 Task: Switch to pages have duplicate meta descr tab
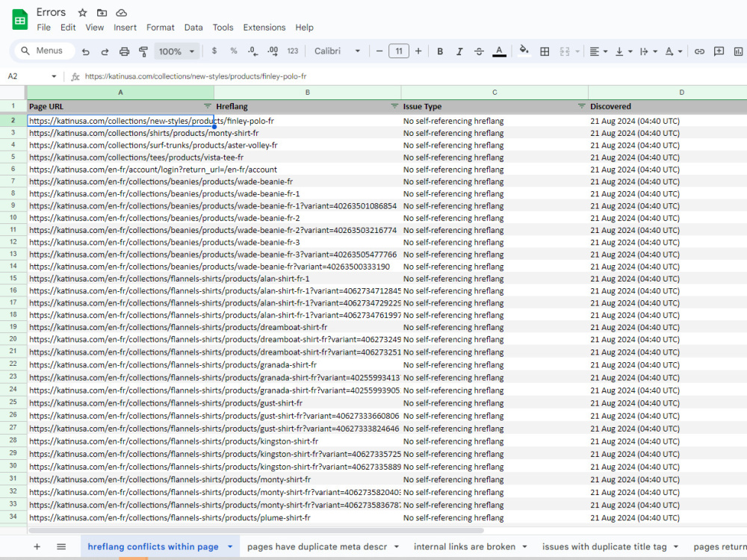point(317,547)
